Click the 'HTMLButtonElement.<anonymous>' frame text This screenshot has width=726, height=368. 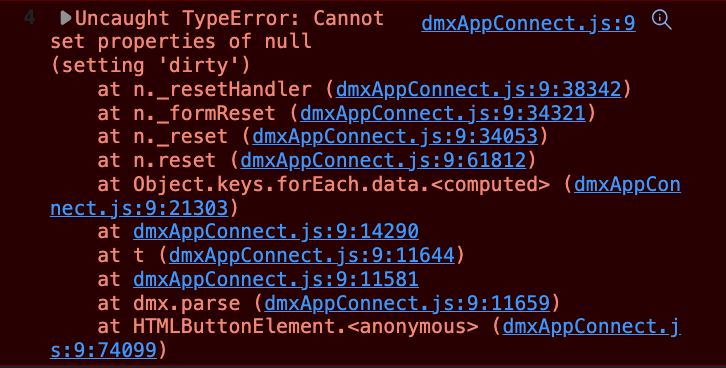(x=306, y=327)
